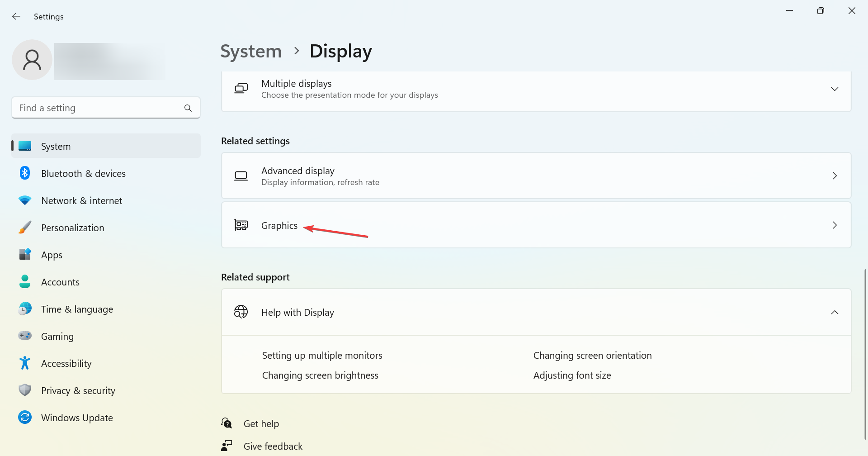Switch to Network & internet settings
Viewport: 868px width, 456px height.
pyautogui.click(x=81, y=201)
